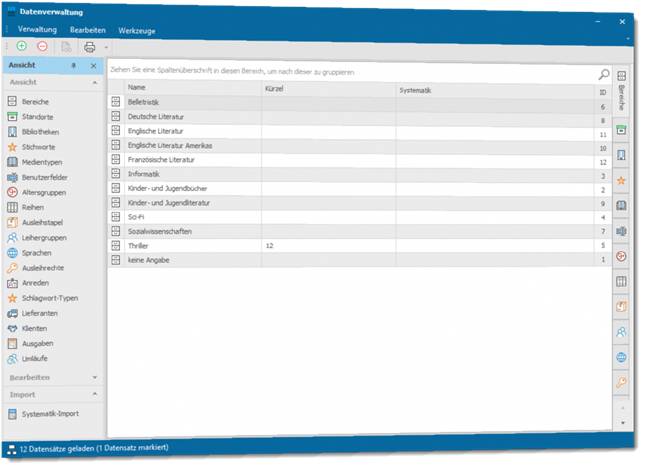Select Standorte in the sidebar
669x471 pixels.
pos(30,116)
